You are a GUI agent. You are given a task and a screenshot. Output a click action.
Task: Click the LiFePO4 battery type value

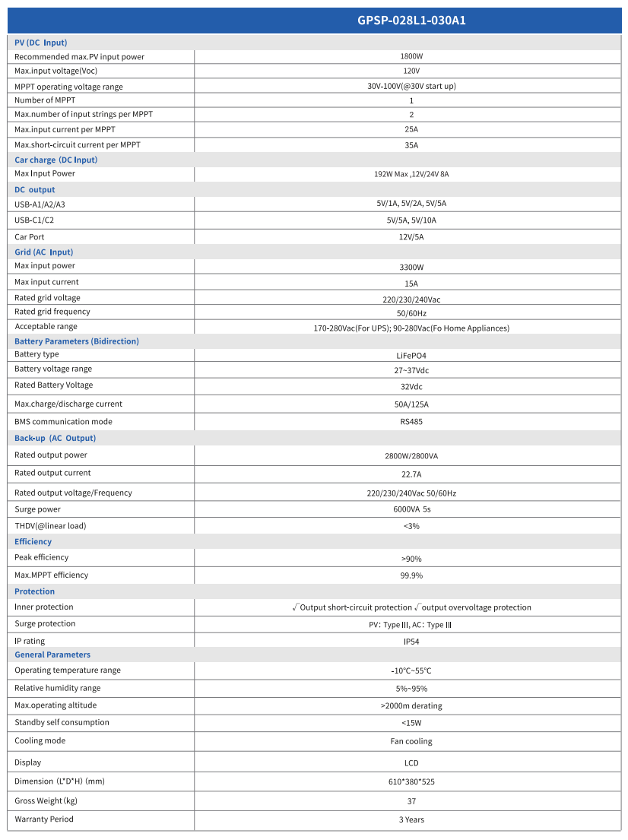click(411, 355)
